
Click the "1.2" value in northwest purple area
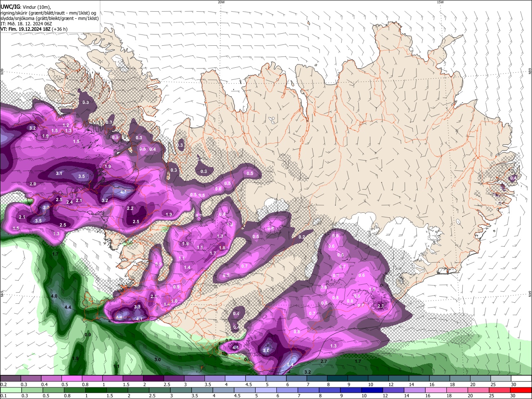click(x=66, y=125)
